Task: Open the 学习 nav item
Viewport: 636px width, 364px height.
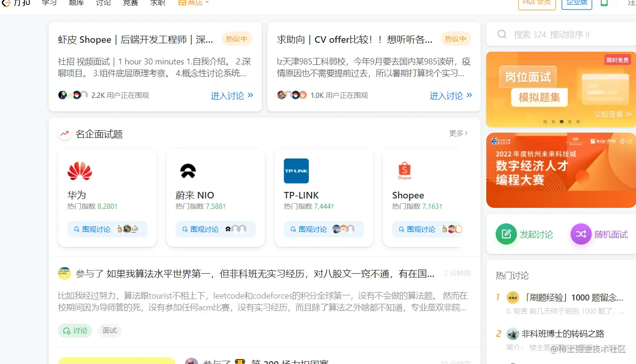Action: (49, 2)
